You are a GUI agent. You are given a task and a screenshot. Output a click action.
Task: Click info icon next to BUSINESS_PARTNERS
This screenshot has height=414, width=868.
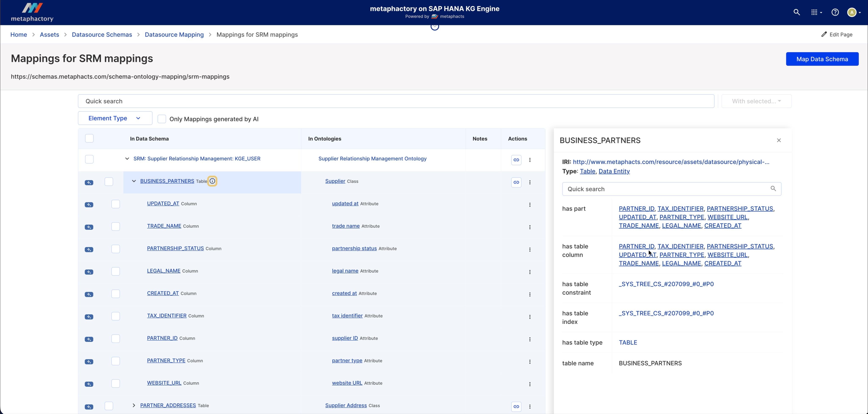pos(212,181)
